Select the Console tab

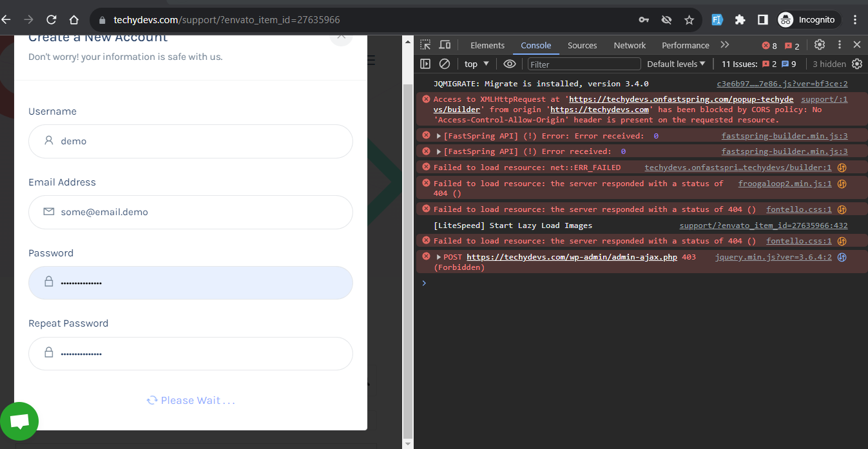pos(536,45)
